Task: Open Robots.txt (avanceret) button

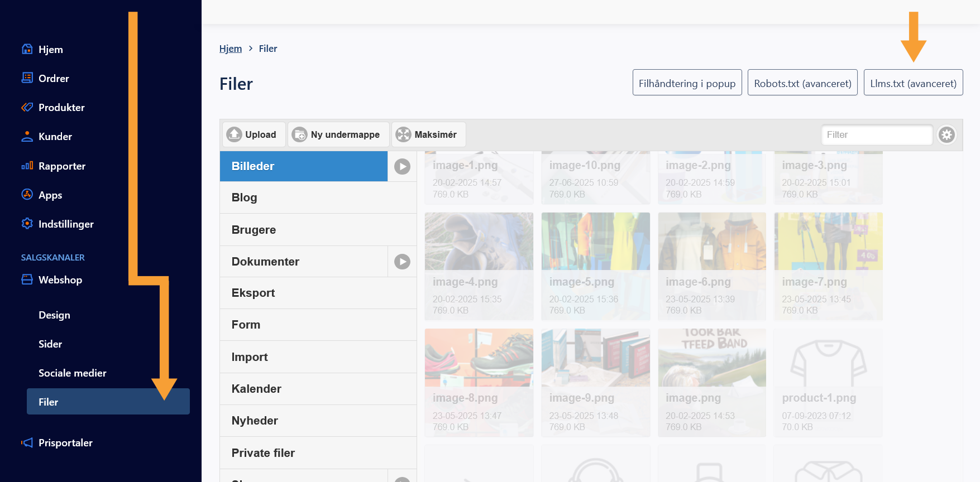Action: coord(802,83)
